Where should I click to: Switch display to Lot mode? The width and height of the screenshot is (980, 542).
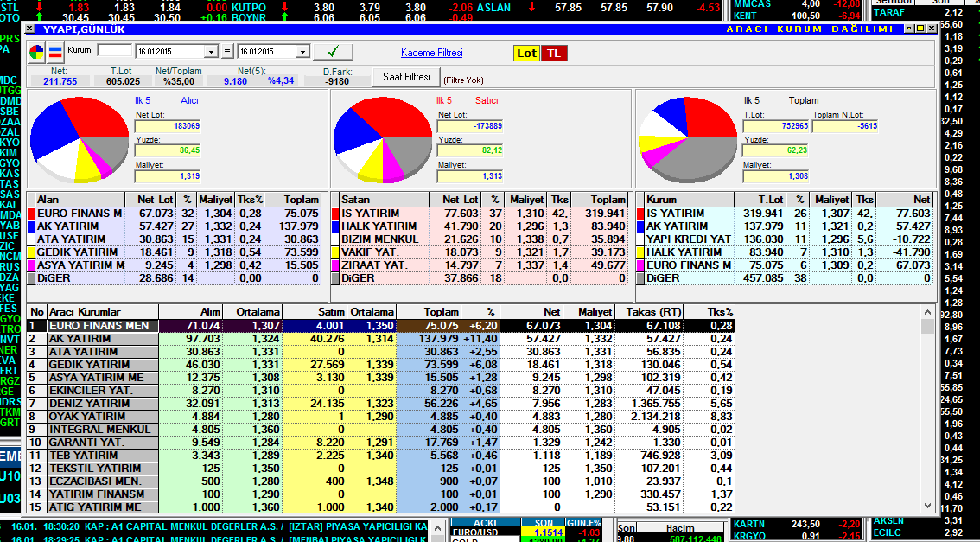(526, 53)
